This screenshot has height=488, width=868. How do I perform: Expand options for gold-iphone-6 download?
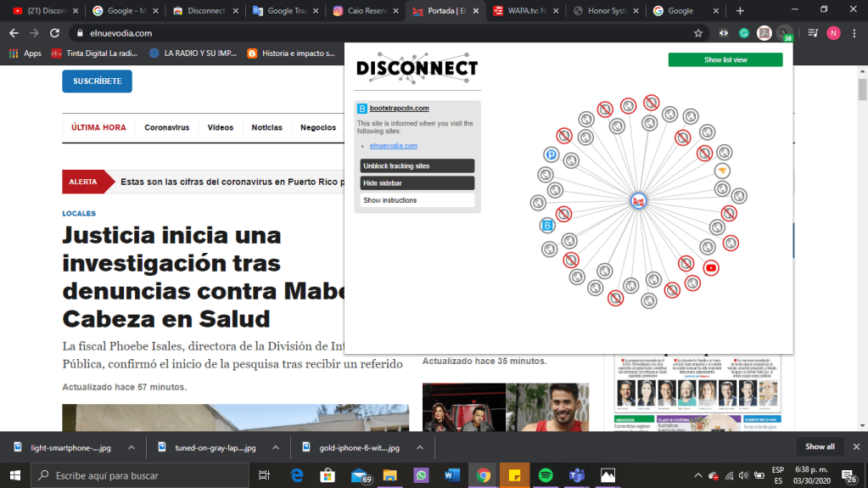(414, 447)
